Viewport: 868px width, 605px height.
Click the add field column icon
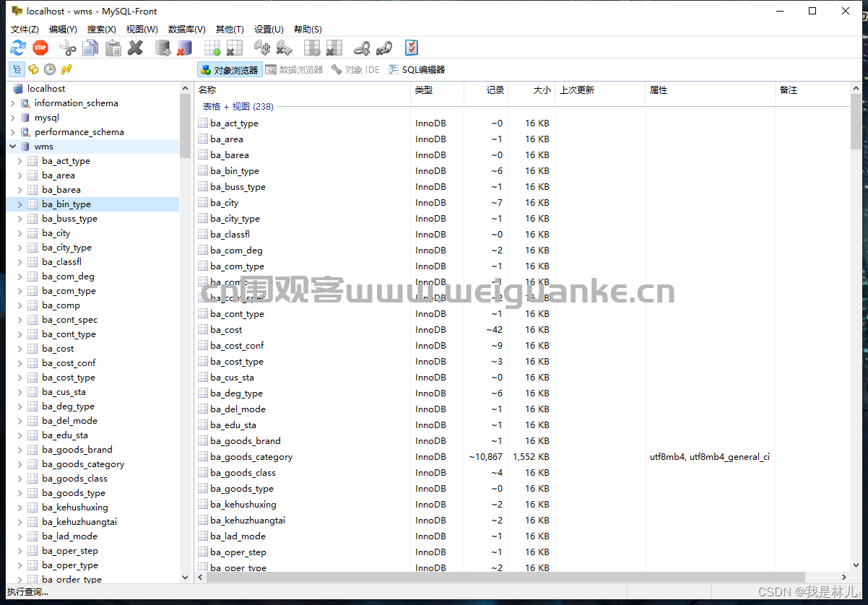pyautogui.click(x=312, y=48)
